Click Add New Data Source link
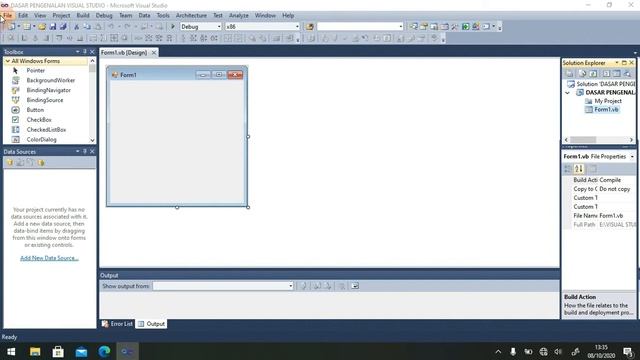This screenshot has height=360, width=640. point(49,258)
